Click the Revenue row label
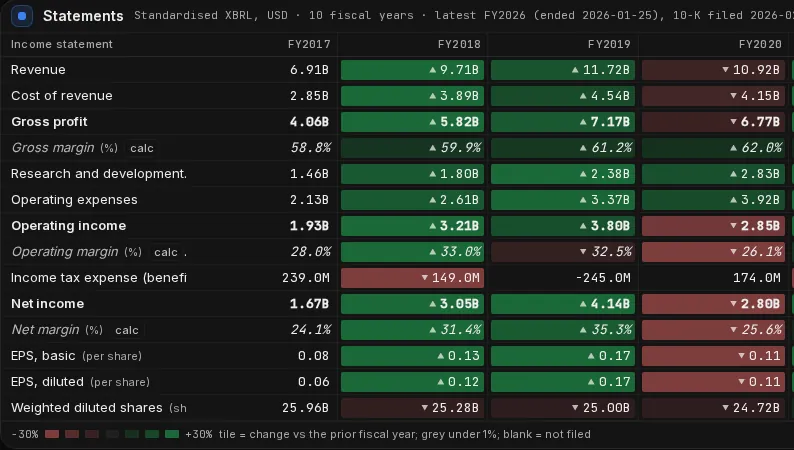This screenshot has height=450, width=794. click(x=38, y=69)
